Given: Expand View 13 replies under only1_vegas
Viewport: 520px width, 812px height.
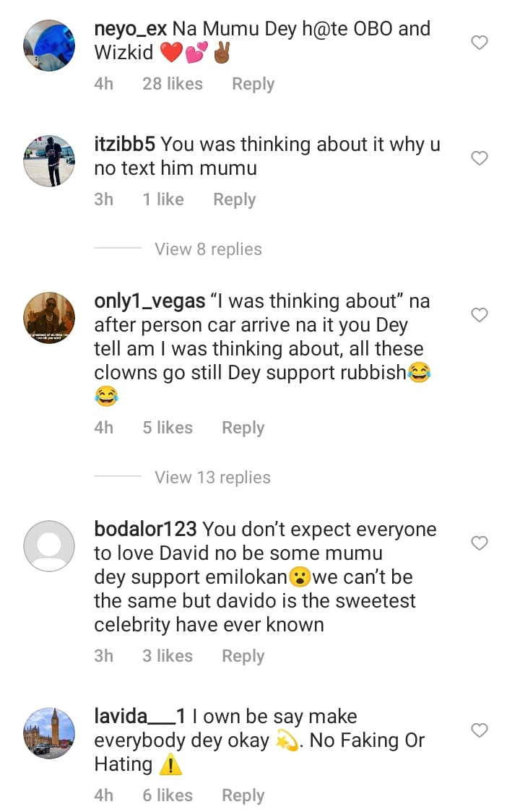Looking at the screenshot, I should [x=212, y=478].
